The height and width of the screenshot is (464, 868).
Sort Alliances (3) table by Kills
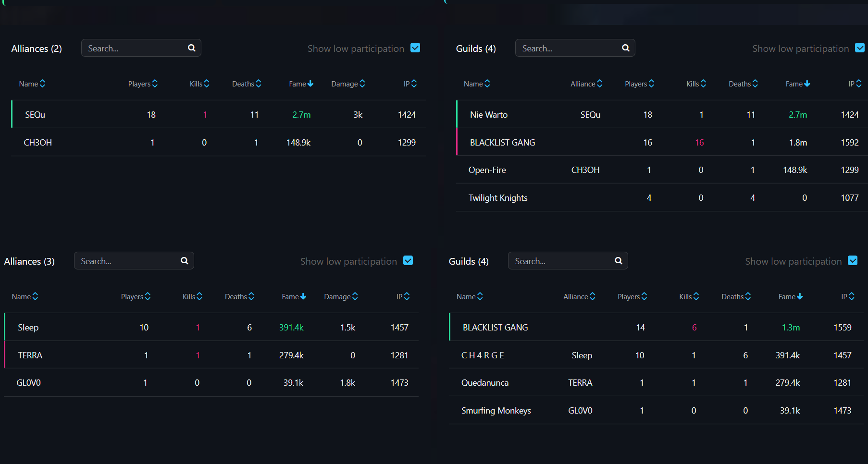click(x=192, y=297)
